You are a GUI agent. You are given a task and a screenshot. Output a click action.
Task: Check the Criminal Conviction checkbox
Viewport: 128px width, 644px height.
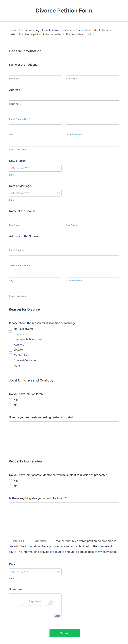coord(11,360)
